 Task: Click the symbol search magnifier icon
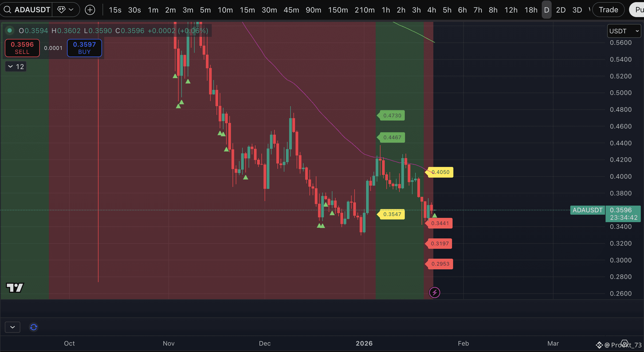[7, 10]
